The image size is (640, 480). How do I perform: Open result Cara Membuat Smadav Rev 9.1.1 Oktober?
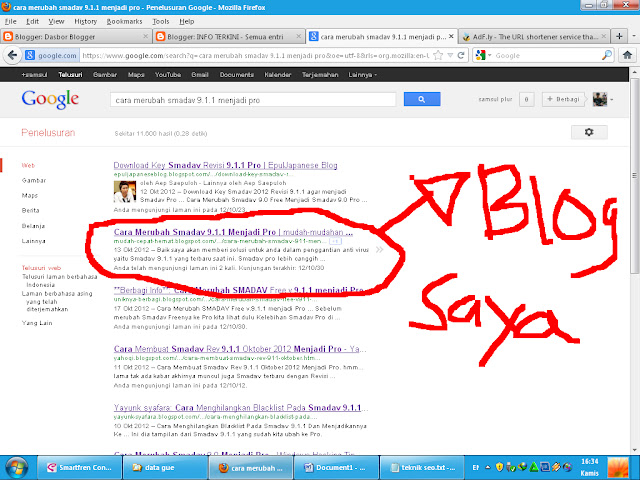[240, 349]
